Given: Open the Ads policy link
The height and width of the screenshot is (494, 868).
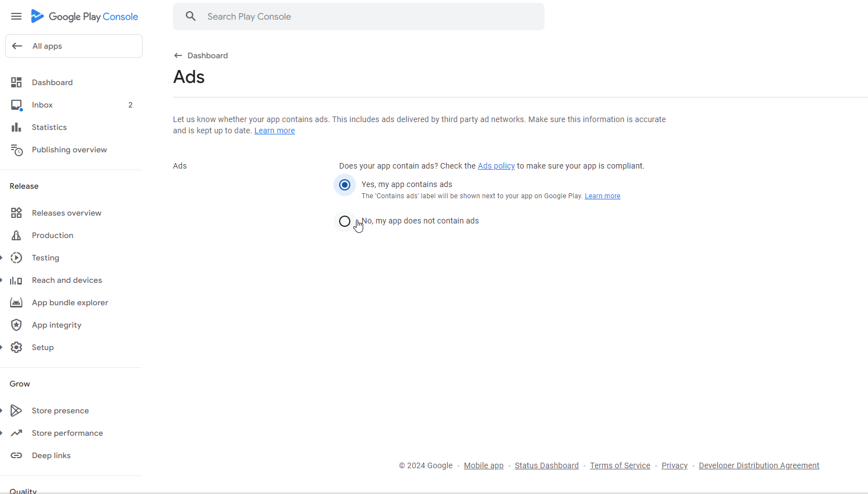Looking at the screenshot, I should coord(496,166).
